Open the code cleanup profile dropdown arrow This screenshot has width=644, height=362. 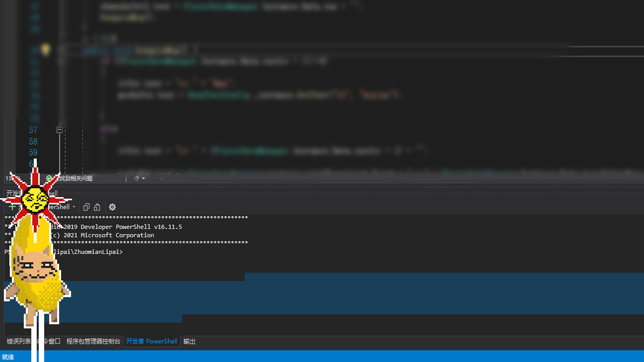click(144, 178)
